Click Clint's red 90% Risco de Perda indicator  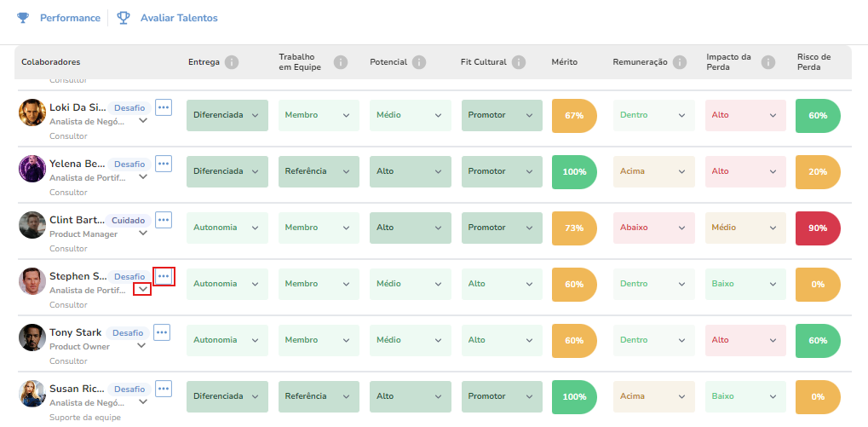point(818,228)
